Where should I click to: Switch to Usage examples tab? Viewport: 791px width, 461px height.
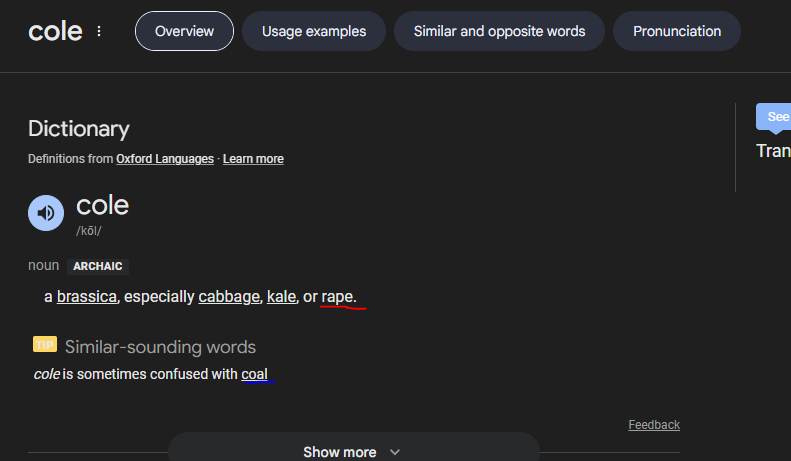314,31
